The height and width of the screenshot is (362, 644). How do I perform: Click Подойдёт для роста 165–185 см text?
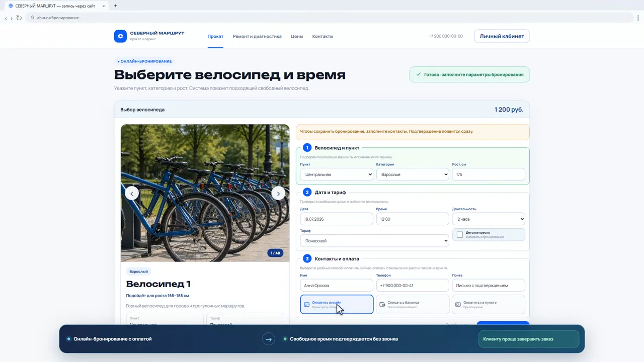157,296
